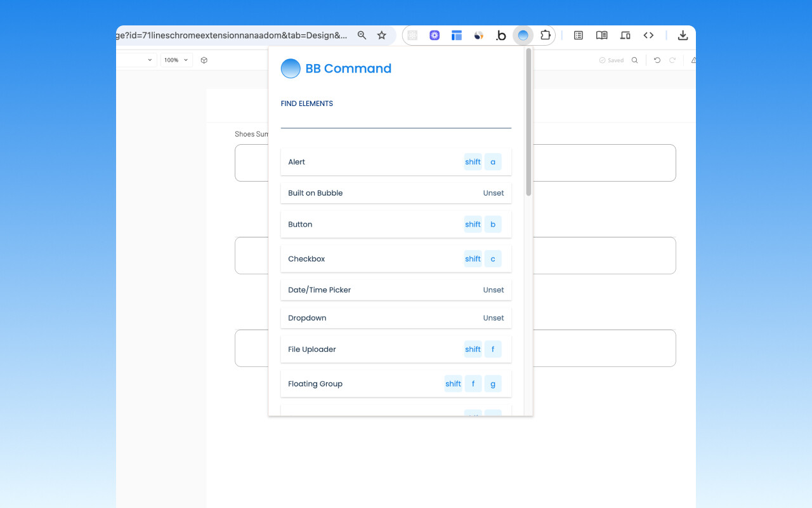Pick the Checkbox element row
The width and height of the screenshot is (812, 508).
click(396, 259)
